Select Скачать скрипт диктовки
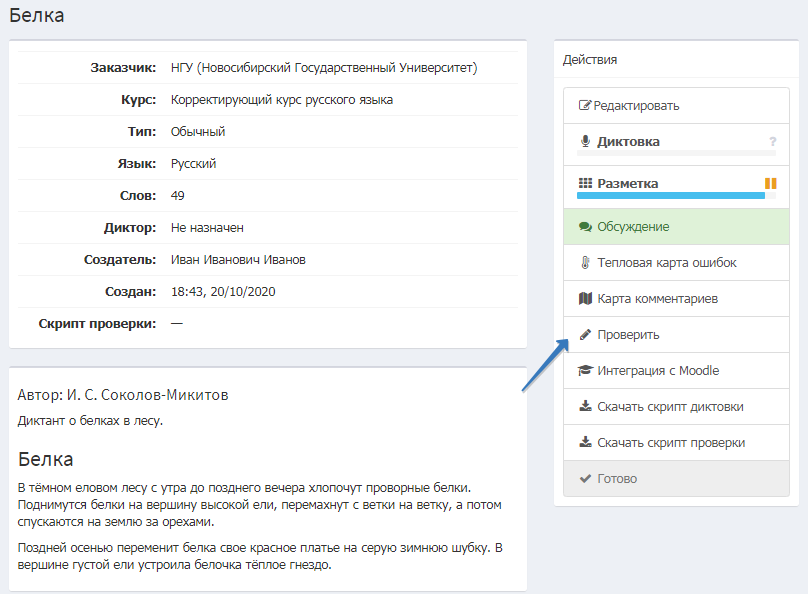 pos(669,407)
